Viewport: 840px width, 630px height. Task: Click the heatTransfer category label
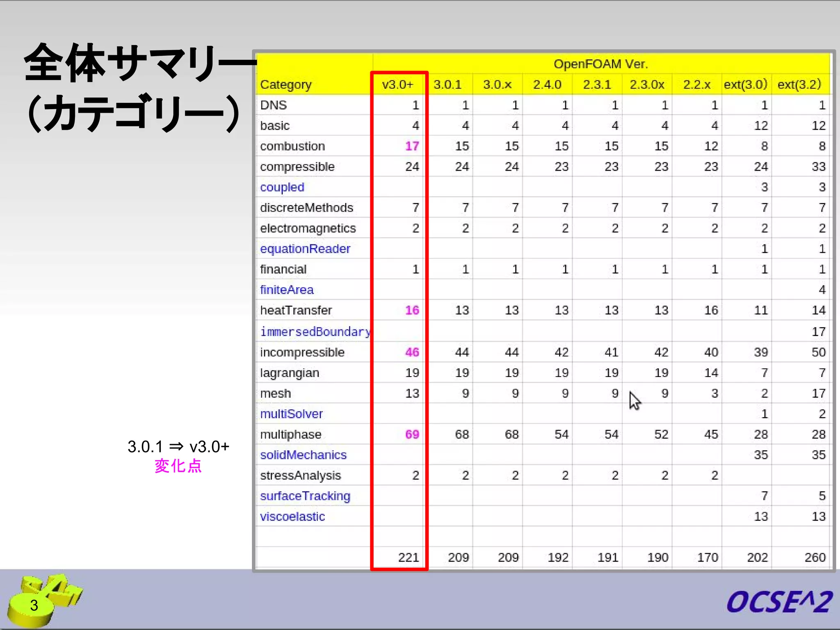tap(296, 310)
